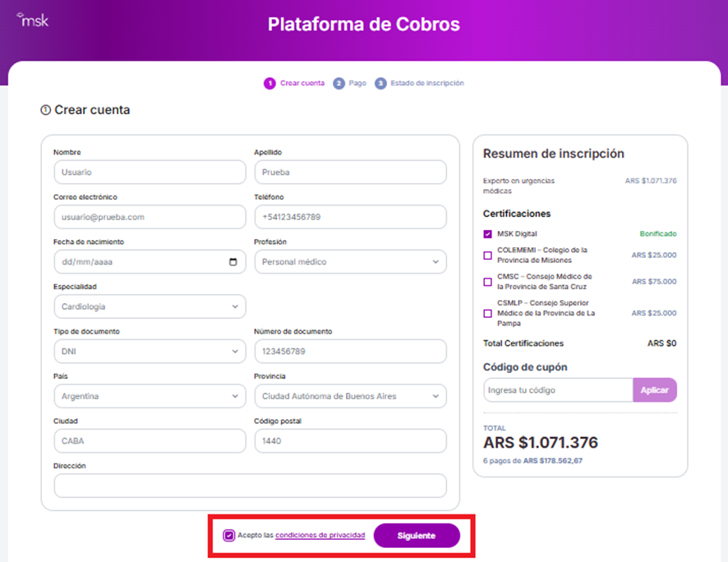
Task: Click the Aplicar coupon button
Action: click(x=655, y=389)
